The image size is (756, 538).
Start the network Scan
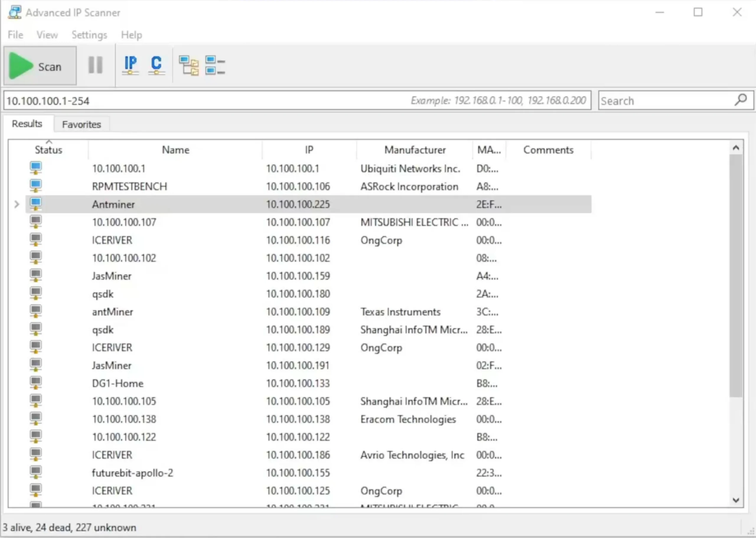pos(40,66)
